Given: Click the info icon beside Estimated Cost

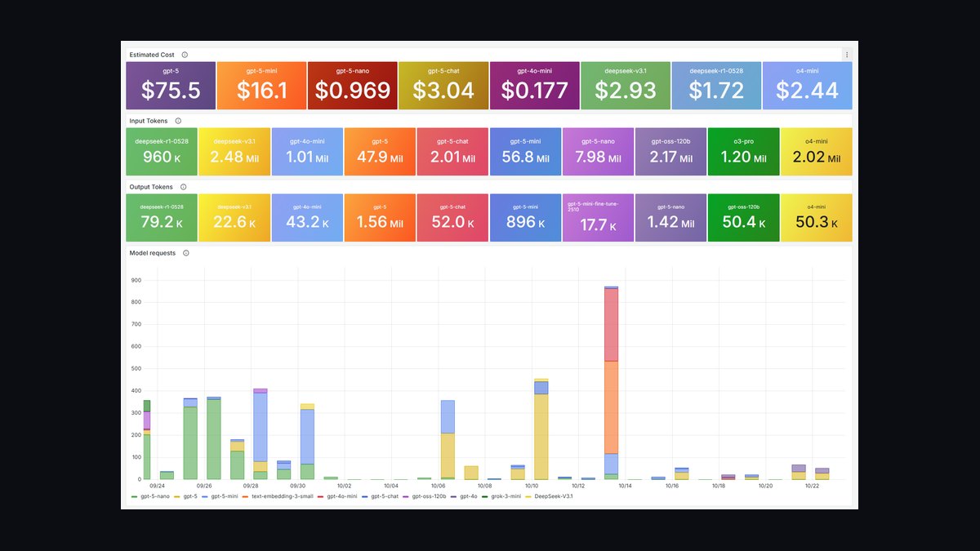Looking at the screenshot, I should (185, 55).
